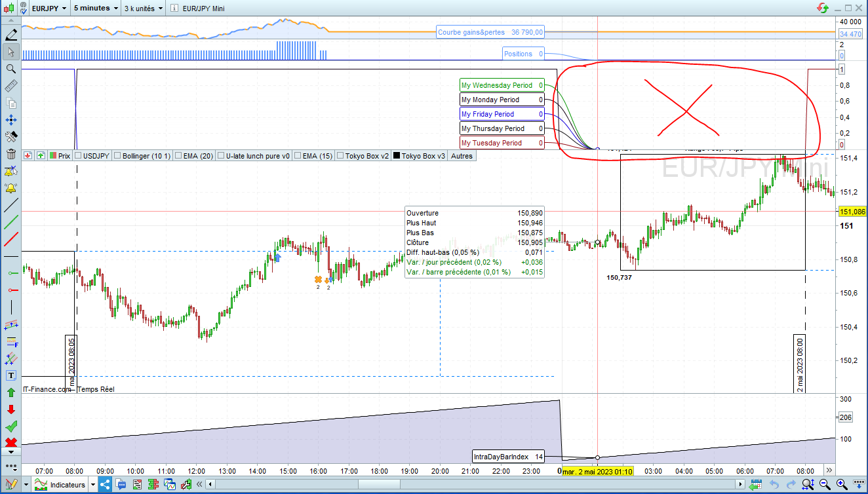Expand more left toolbar tools arrow
868x494 pixels.
[10, 451]
